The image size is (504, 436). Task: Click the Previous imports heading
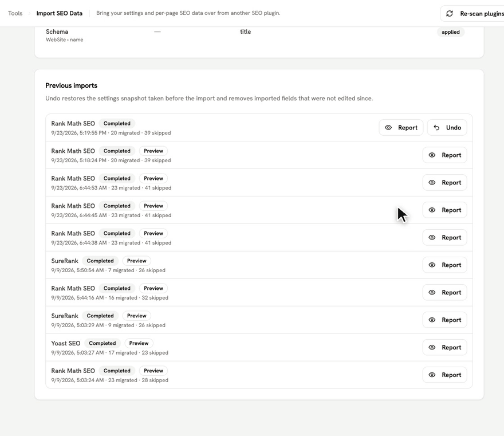pos(72,85)
